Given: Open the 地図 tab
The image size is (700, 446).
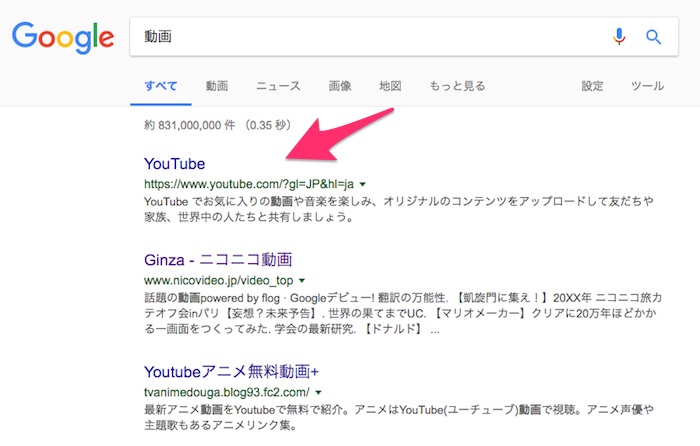Looking at the screenshot, I should (390, 86).
